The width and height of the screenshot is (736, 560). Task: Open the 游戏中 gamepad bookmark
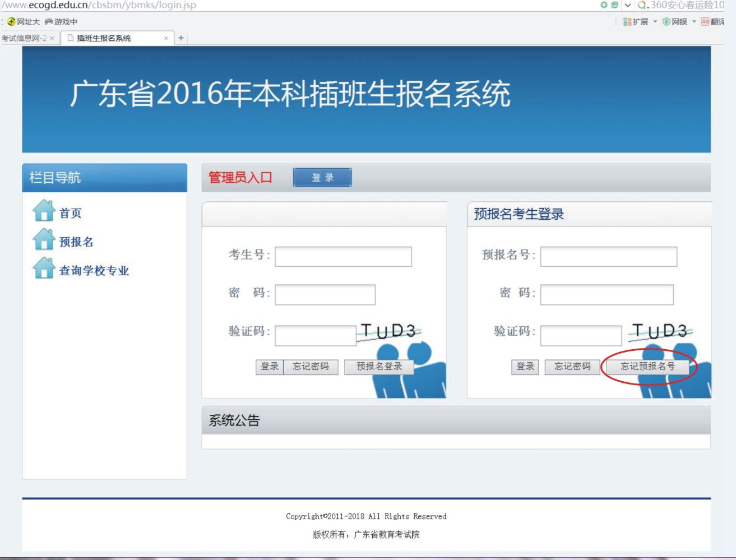coord(49,22)
